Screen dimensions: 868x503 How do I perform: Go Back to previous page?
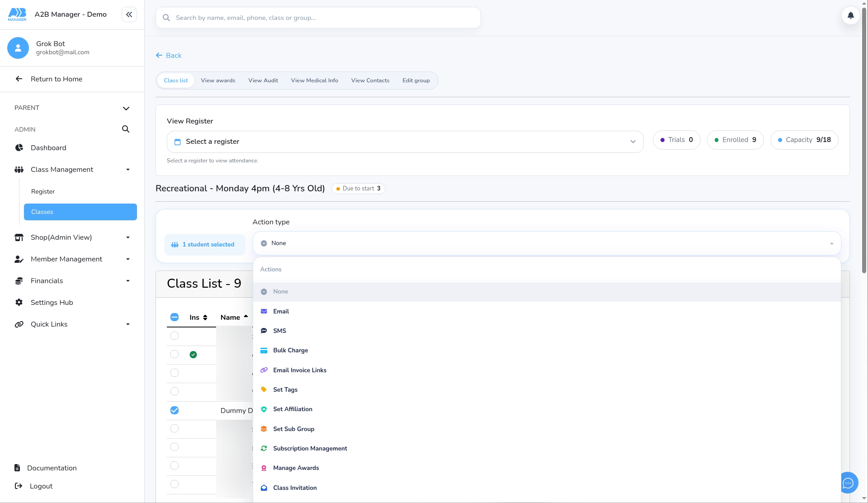coord(169,56)
